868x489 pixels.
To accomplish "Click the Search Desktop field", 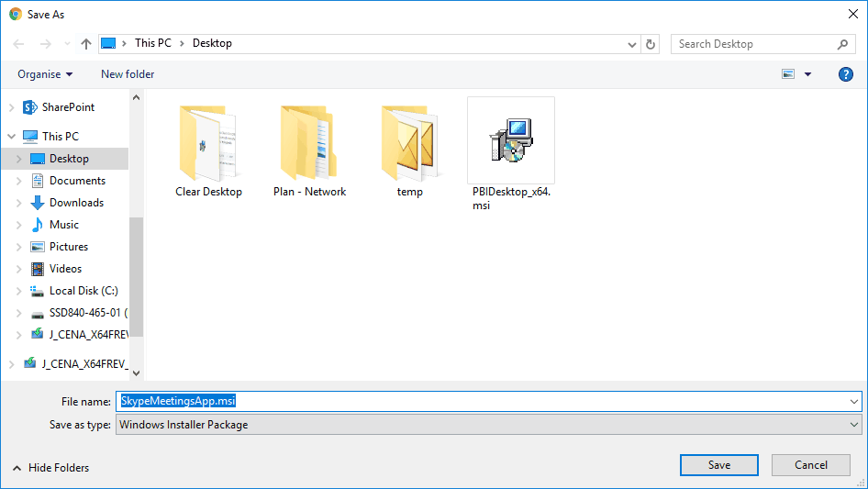I will (752, 44).
